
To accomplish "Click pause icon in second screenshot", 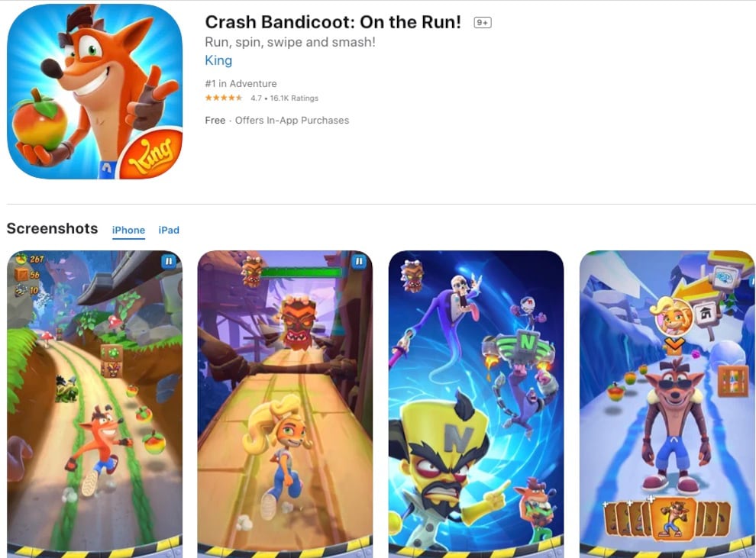I will coord(359,261).
